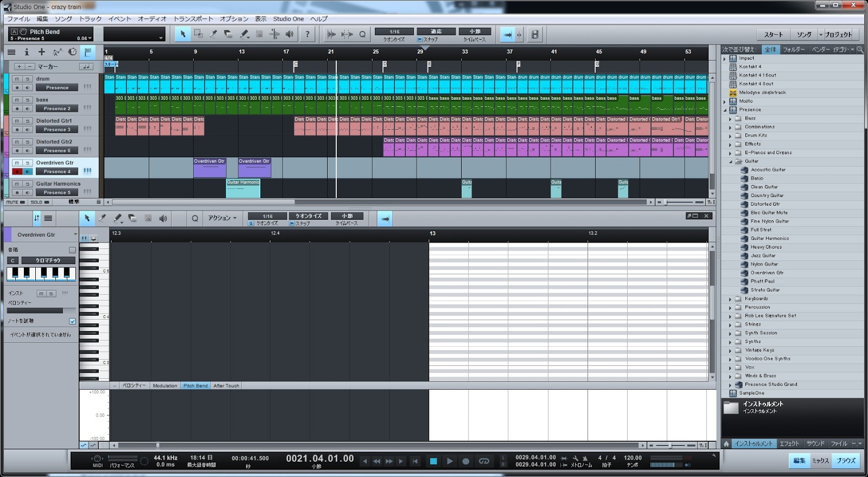Expand the Keyboards folder in the browser

[x=730, y=299]
